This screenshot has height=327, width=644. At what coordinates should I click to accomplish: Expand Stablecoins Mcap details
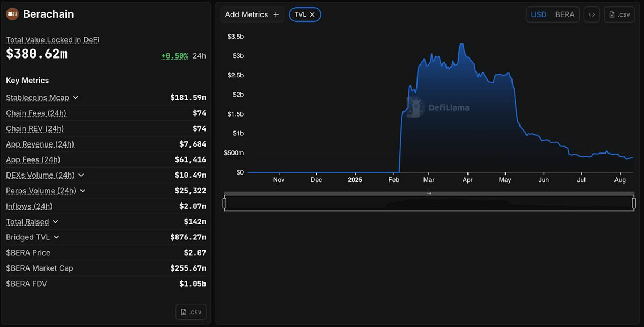76,98
